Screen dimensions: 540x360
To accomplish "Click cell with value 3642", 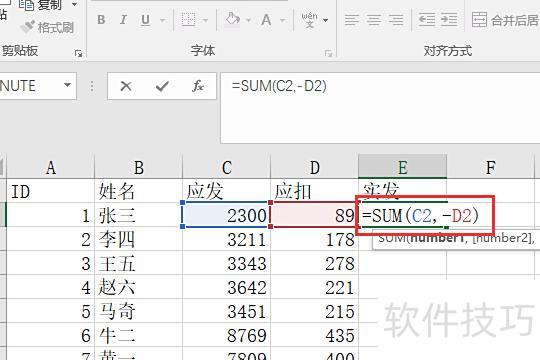I will [227, 287].
